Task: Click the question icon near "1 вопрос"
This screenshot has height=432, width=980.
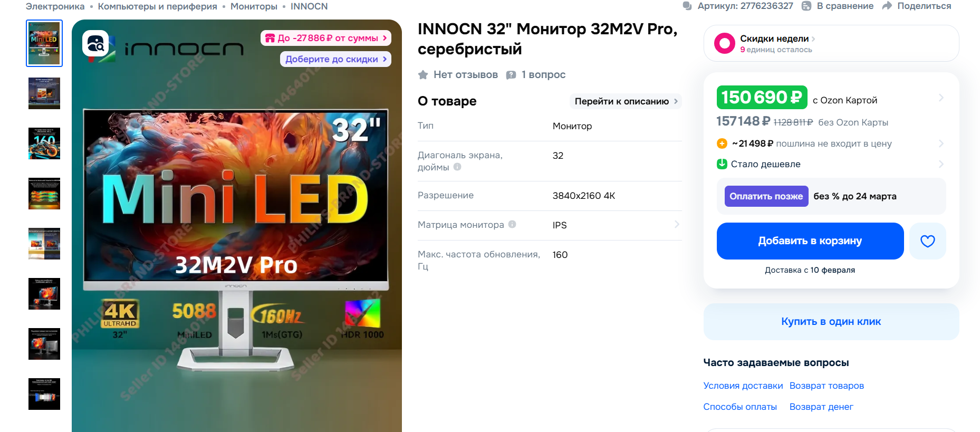Action: [511, 75]
